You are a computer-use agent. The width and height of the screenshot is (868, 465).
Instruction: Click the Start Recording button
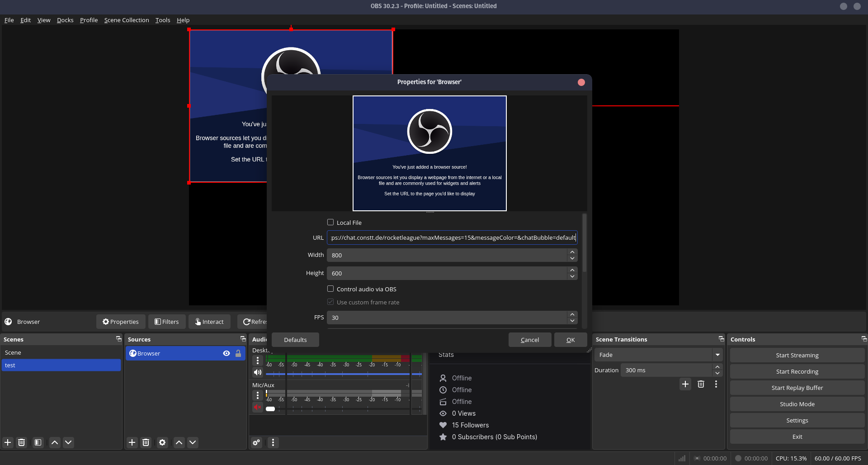click(797, 371)
